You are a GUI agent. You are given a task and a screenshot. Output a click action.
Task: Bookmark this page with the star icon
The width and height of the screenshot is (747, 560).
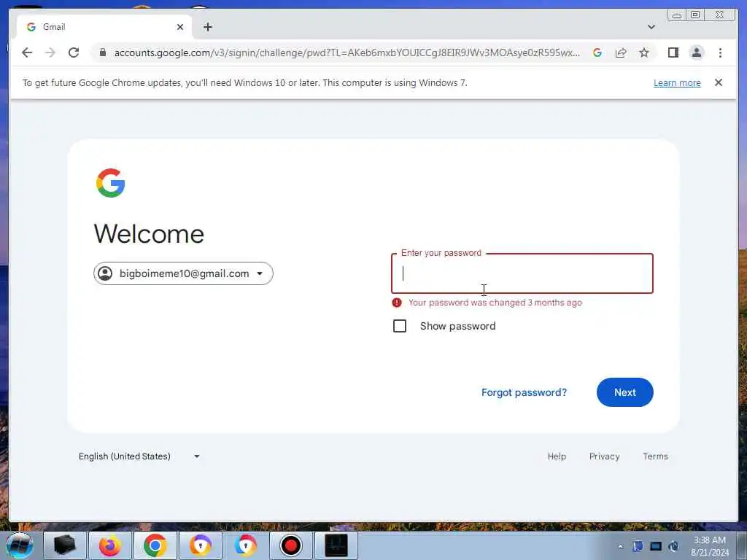click(644, 52)
